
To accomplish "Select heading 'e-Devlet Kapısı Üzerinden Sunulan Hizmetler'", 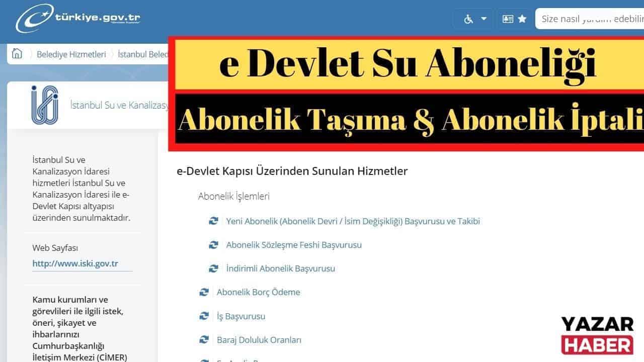I will [x=292, y=171].
